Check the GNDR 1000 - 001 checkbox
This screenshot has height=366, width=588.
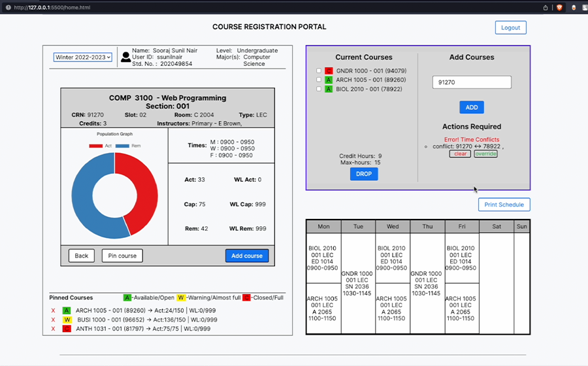(319, 71)
